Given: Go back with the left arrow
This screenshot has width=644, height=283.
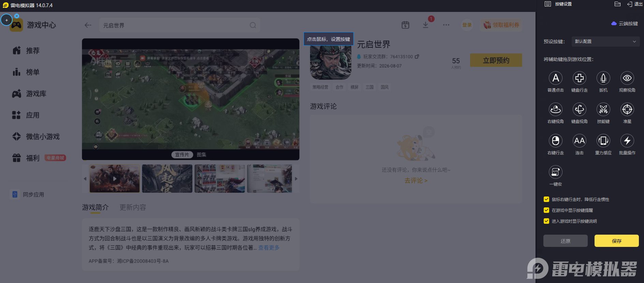Looking at the screenshot, I should coord(88,25).
